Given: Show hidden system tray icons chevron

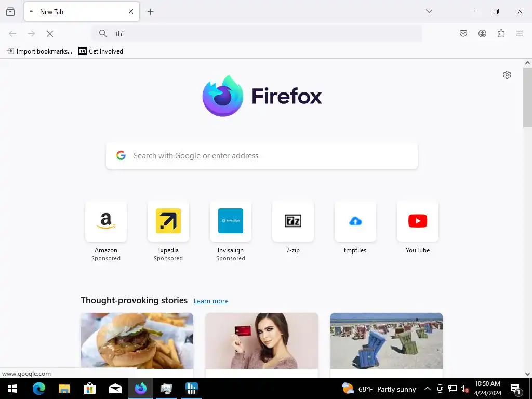Looking at the screenshot, I should 428,389.
